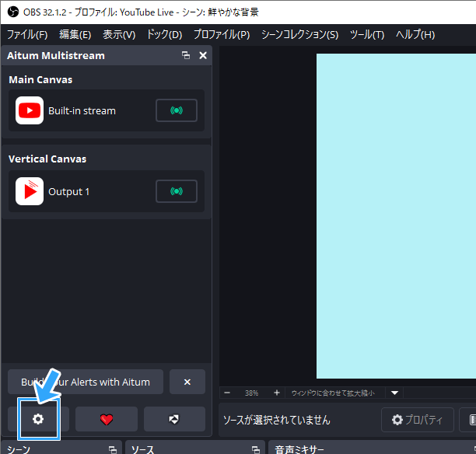Float the ソース dock

click(x=256, y=449)
